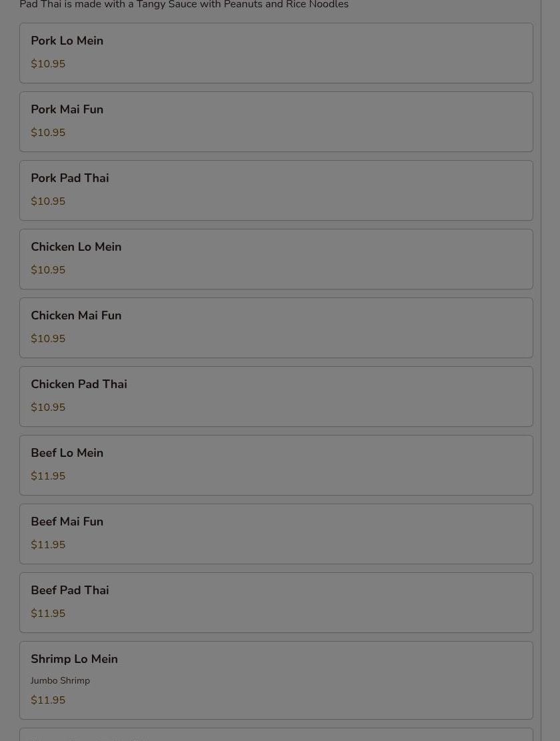This screenshot has width=560, height=741.
Task: Choose Pork Pad Thai from the list
Action: coord(276,191)
